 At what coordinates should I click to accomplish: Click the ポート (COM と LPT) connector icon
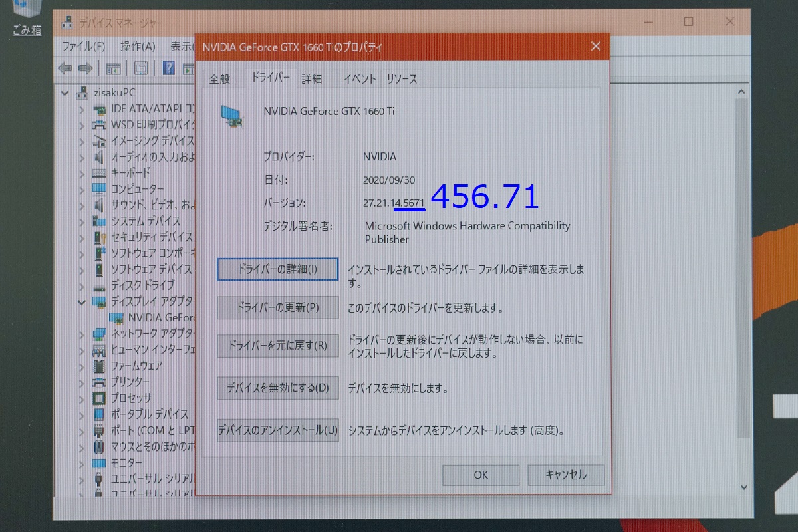(99, 430)
